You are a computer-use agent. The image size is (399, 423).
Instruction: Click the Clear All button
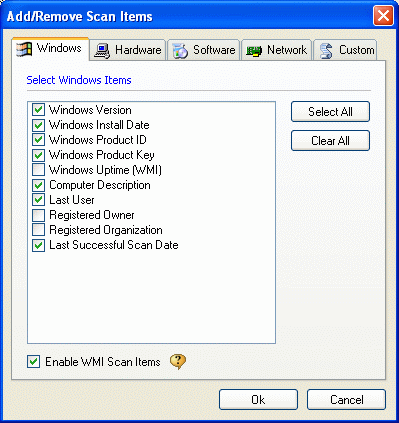[330, 141]
